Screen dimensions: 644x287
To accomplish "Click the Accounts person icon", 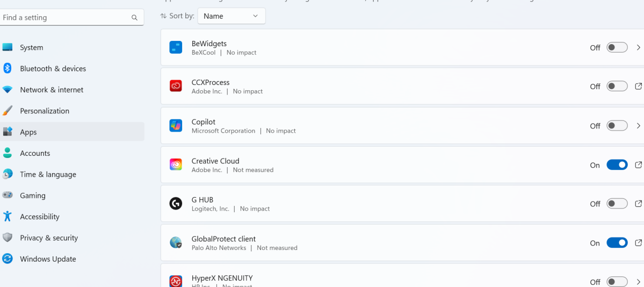I will (8, 153).
